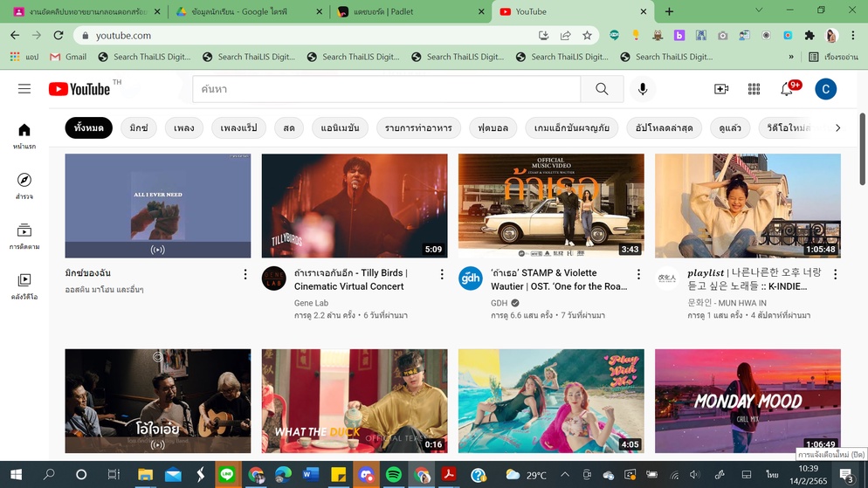This screenshot has width=868, height=488.
Task: Switch to the Google Drive browser tab
Action: coord(248,11)
